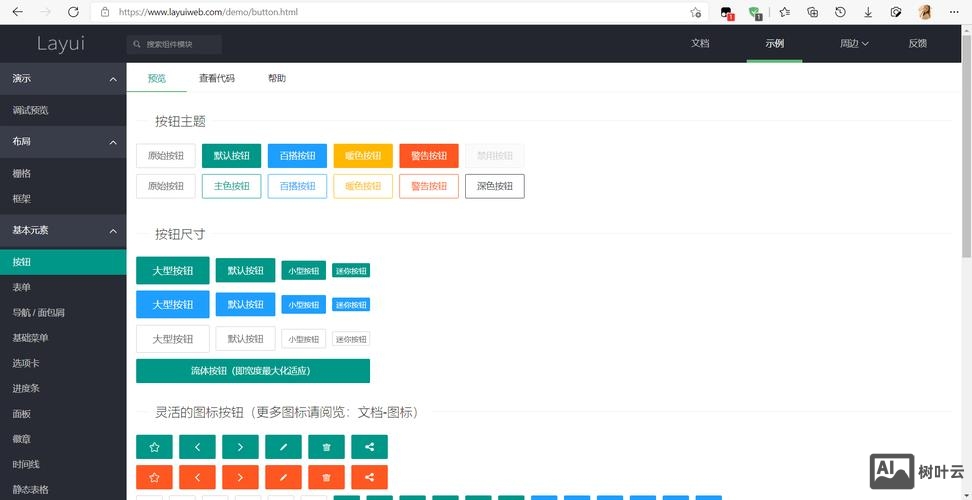Viewport: 972px width, 500px height.
Task: Select 表单 in the sidebar
Action: point(63,287)
